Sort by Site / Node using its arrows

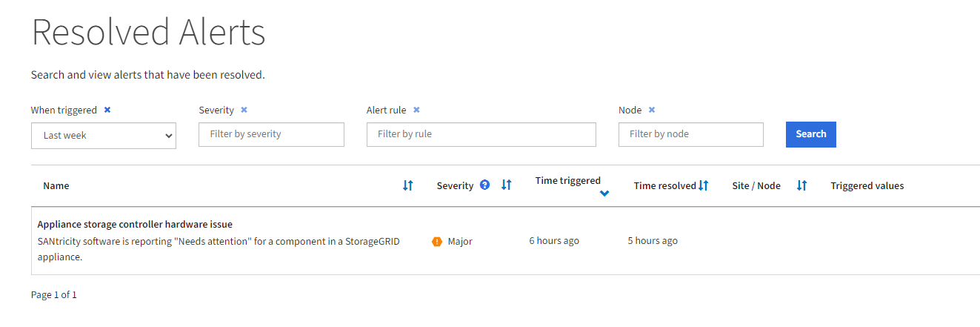[801, 185]
